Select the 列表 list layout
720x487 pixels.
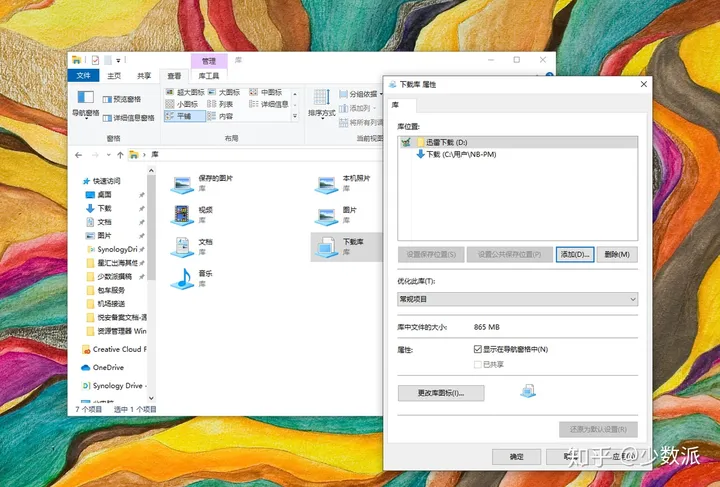pos(220,104)
